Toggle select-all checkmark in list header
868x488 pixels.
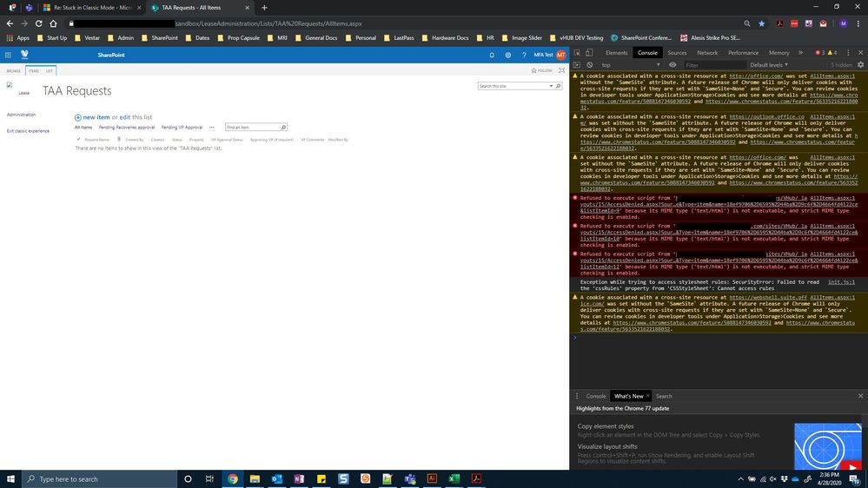point(78,140)
